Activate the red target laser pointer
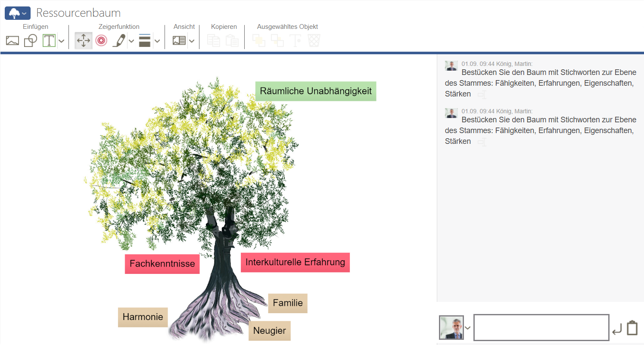The height and width of the screenshot is (345, 644). click(x=101, y=41)
